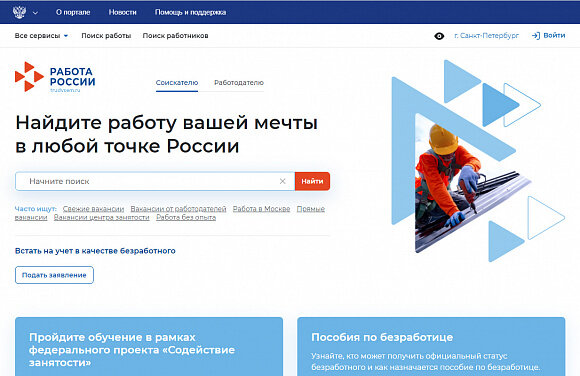Expand the chevron next to the emblem

coord(35,13)
